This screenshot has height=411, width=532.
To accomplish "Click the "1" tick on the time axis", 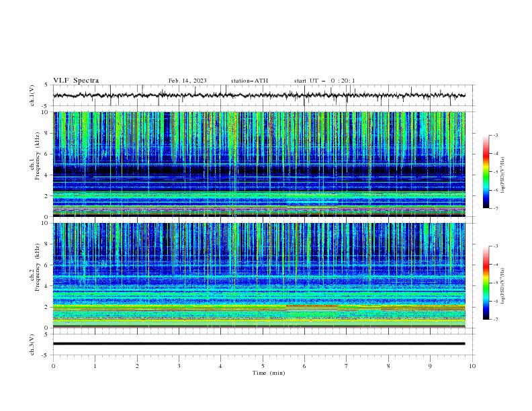I will [95, 366].
